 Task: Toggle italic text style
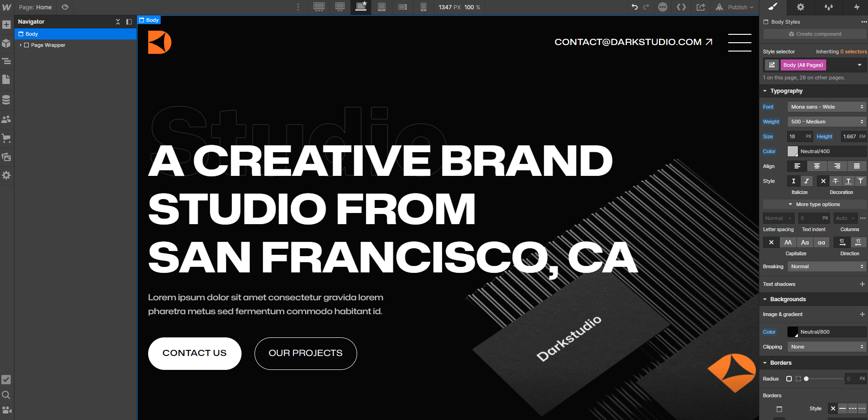(807, 181)
